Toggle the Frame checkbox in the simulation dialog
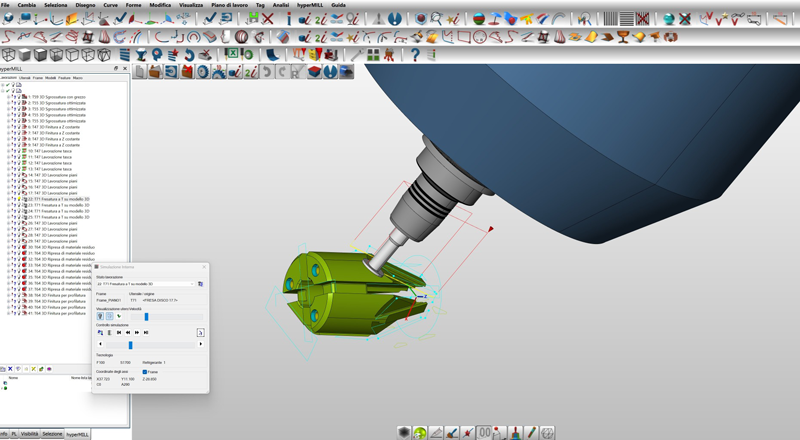 click(145, 372)
